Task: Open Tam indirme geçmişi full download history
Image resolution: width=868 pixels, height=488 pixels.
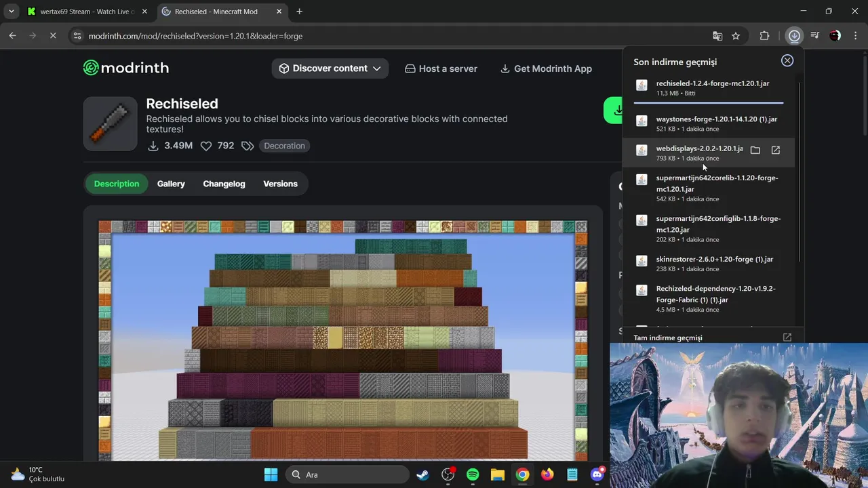Action: (x=668, y=338)
